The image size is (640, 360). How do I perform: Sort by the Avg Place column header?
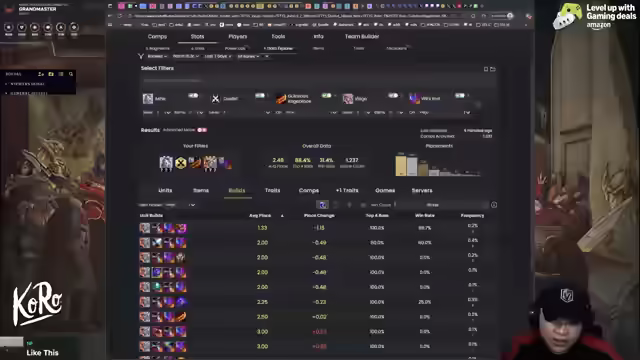[x=260, y=216]
